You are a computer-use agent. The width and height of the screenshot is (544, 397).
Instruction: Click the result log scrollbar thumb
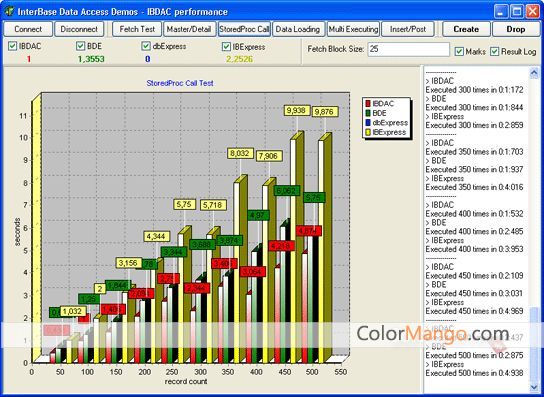pos(534,344)
